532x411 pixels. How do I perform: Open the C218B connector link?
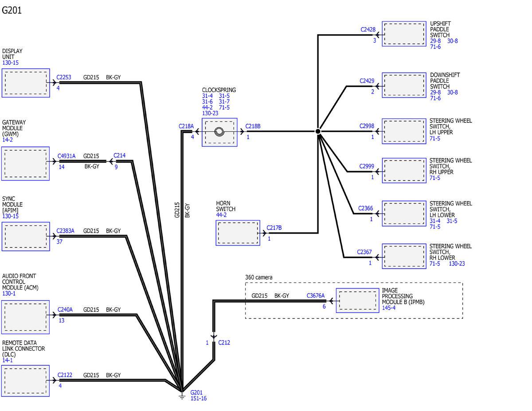coord(253,126)
